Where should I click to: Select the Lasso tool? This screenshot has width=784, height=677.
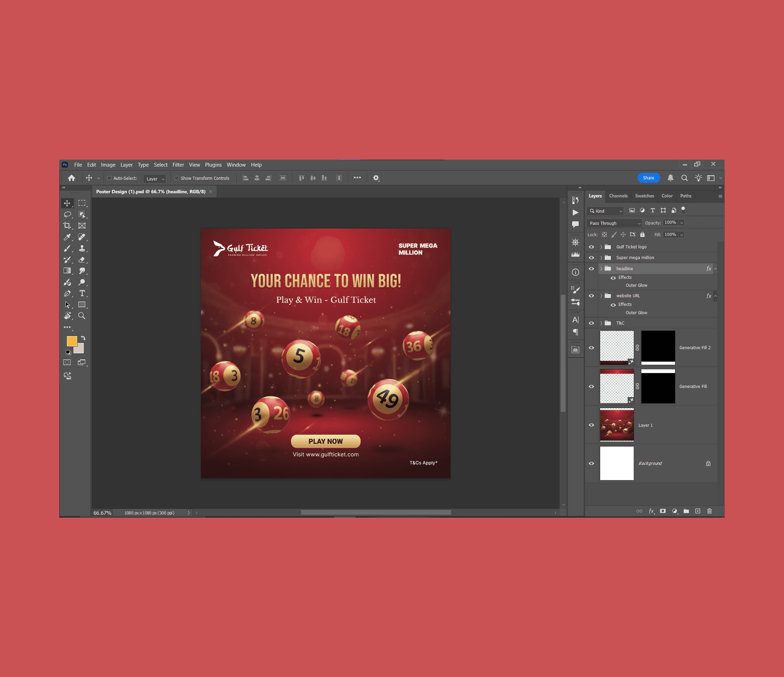click(67, 215)
